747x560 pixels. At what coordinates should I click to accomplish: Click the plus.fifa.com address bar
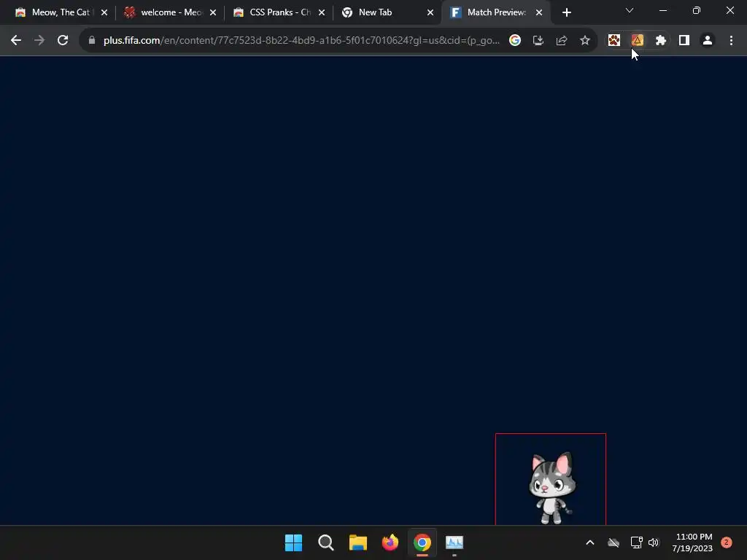(x=301, y=41)
